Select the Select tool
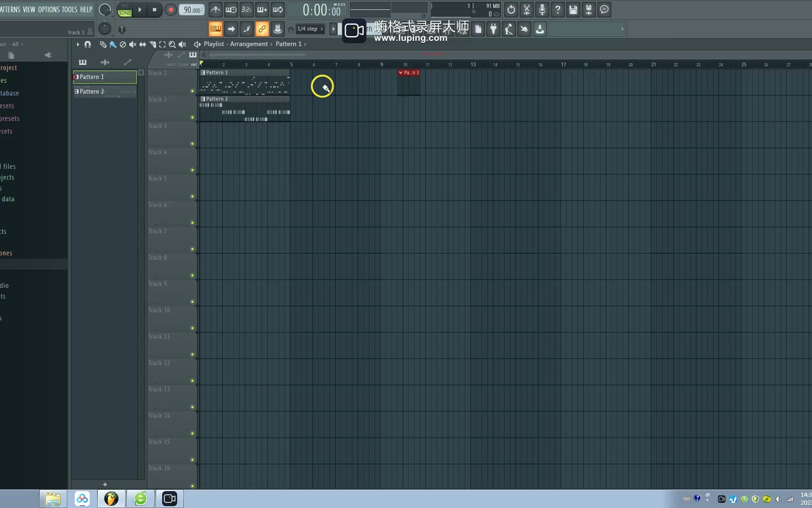Viewport: 812px width, 508px height. (x=162, y=44)
